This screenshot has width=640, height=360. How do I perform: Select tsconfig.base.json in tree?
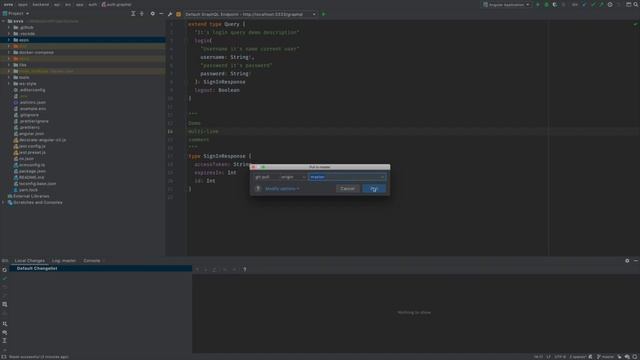pyautogui.click(x=37, y=184)
